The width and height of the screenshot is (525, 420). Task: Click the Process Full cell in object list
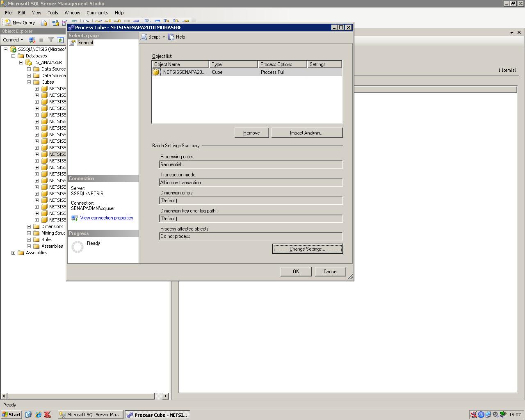pyautogui.click(x=273, y=72)
